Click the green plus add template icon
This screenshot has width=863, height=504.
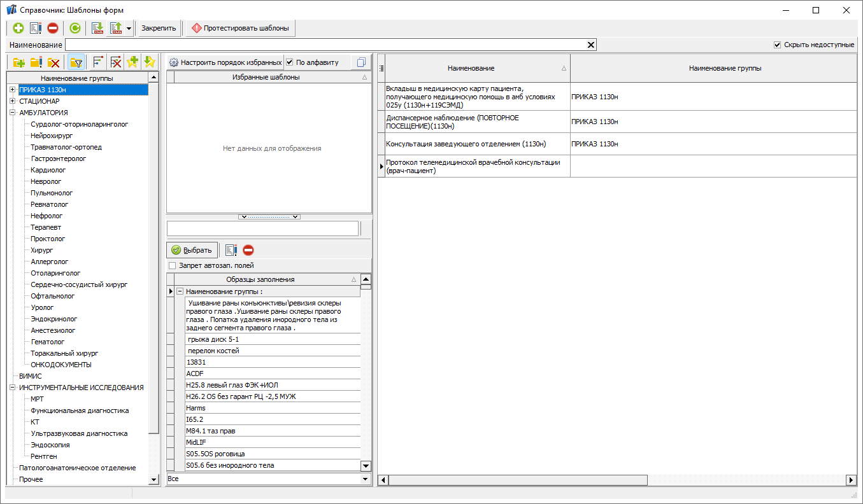18,28
